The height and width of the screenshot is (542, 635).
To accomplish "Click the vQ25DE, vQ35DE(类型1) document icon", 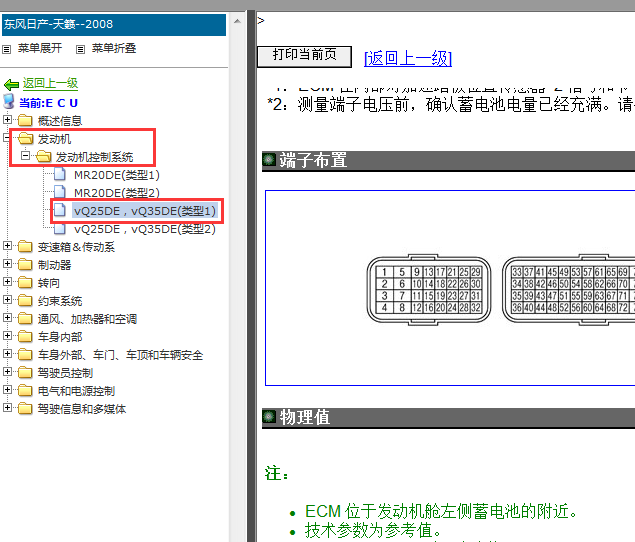I will click(x=60, y=210).
